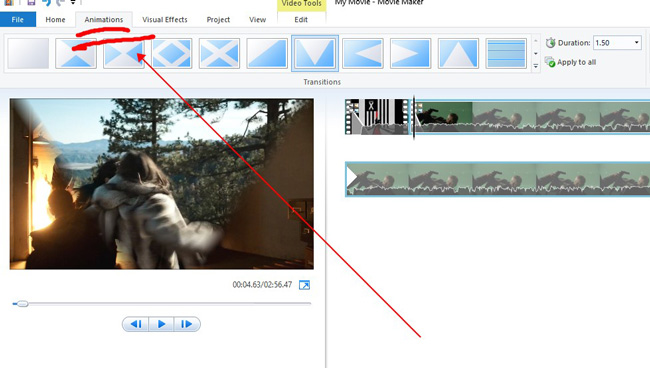Click Apply to all button
This screenshot has height=368, width=650.
(x=570, y=62)
